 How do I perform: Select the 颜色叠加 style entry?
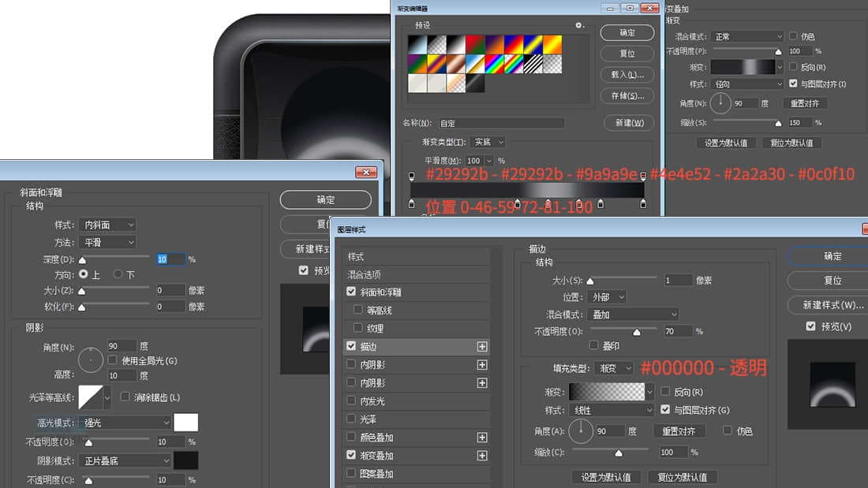(416, 438)
